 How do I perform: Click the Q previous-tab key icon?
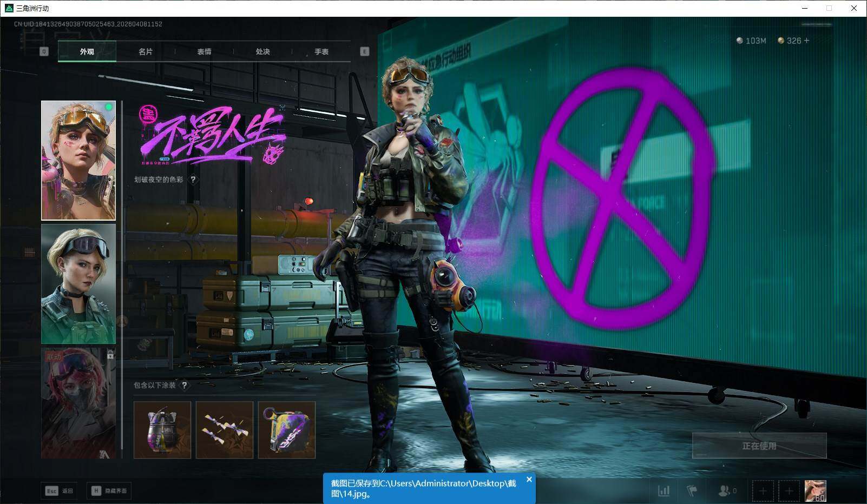pyautogui.click(x=44, y=51)
